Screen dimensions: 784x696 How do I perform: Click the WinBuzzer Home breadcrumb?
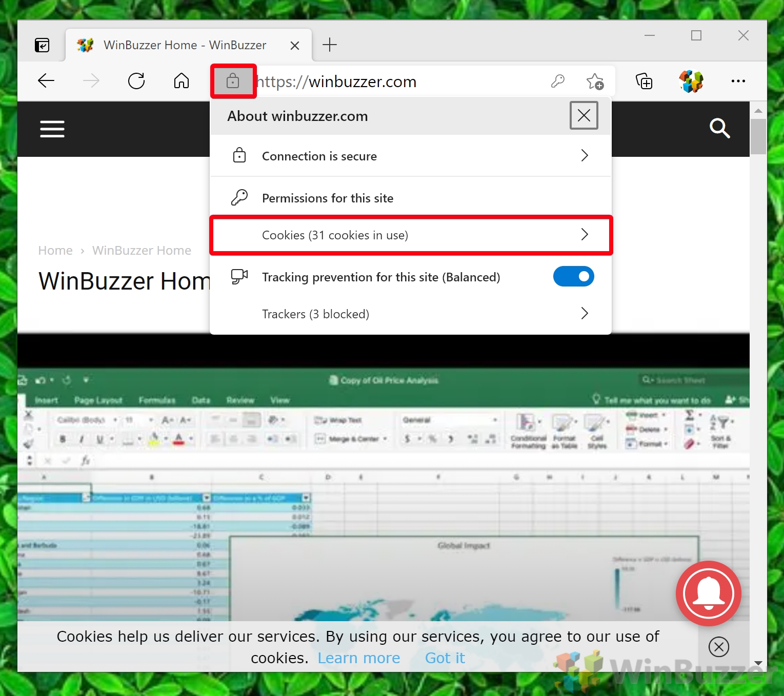pos(142,251)
